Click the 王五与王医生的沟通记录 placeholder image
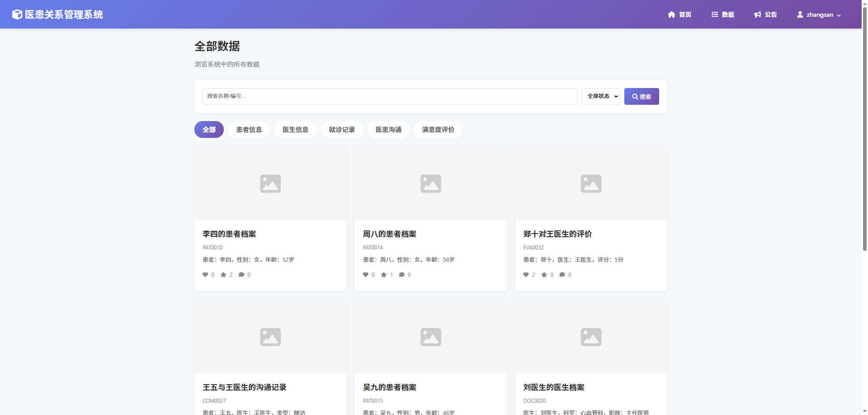Viewport: 868px width, 415px height. [x=270, y=337]
